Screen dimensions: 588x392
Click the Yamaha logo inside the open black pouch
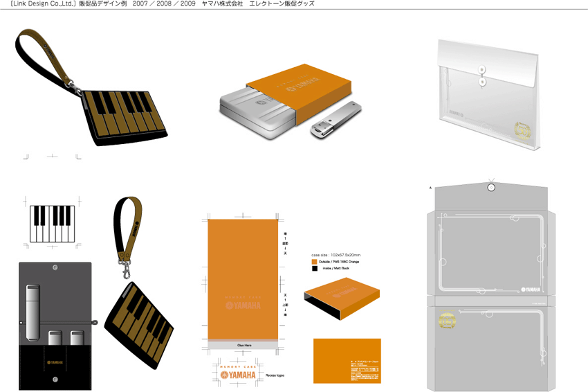[x=55, y=362]
